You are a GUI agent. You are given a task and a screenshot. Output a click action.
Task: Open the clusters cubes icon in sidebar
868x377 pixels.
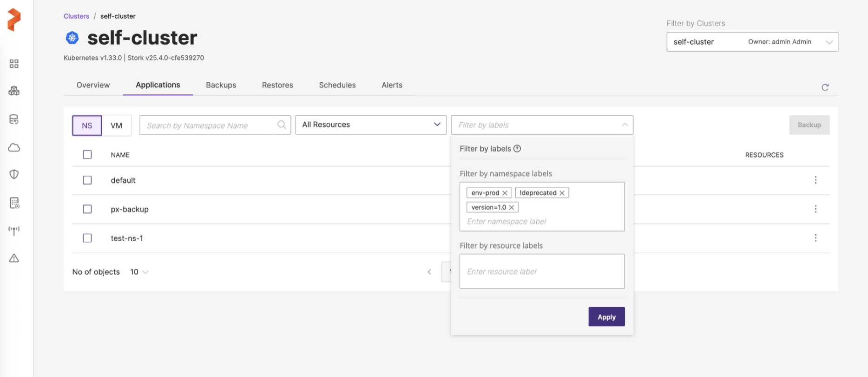tap(14, 91)
